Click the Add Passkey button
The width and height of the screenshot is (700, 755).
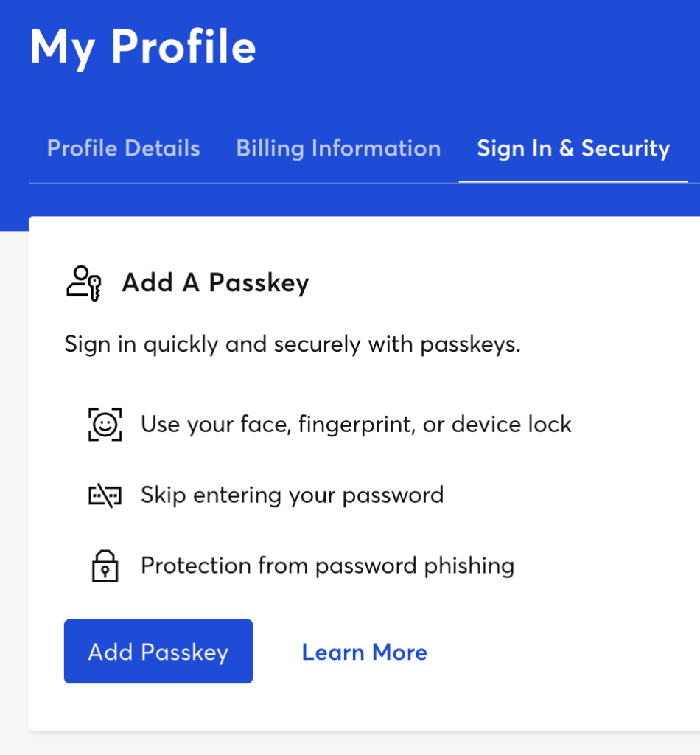tap(158, 651)
